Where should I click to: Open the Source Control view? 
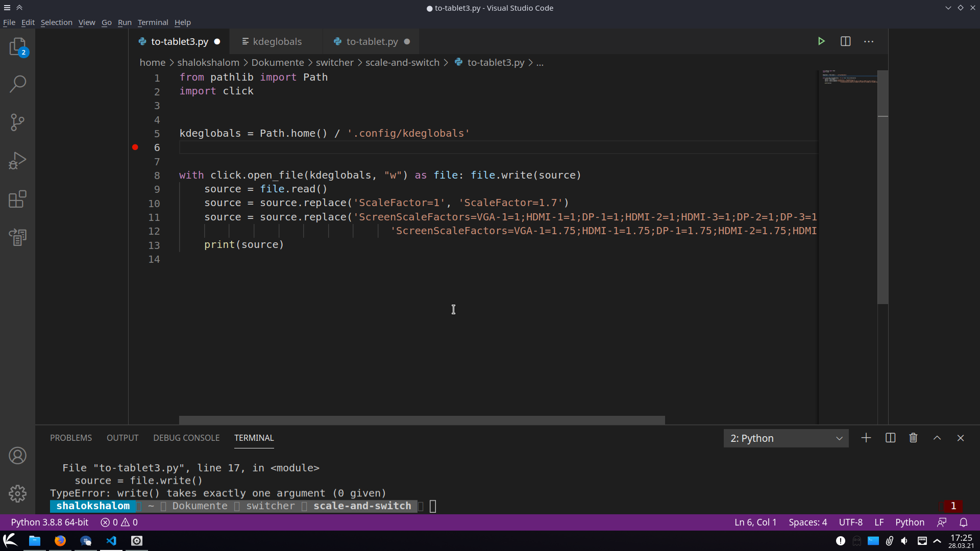click(x=18, y=122)
